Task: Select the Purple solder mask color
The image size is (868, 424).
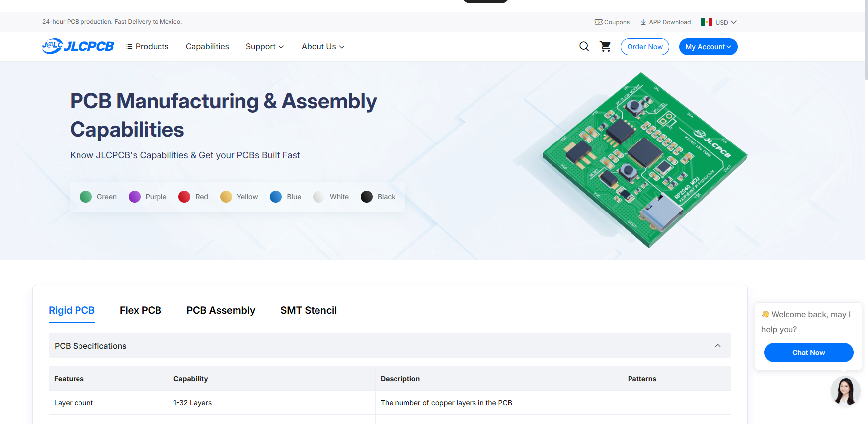Action: tap(148, 197)
